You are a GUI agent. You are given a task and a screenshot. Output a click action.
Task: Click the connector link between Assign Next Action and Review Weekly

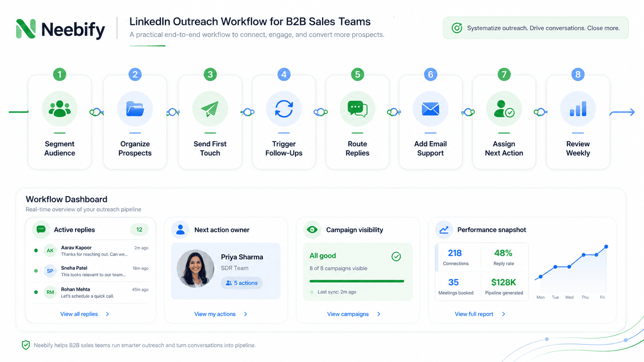click(x=541, y=112)
